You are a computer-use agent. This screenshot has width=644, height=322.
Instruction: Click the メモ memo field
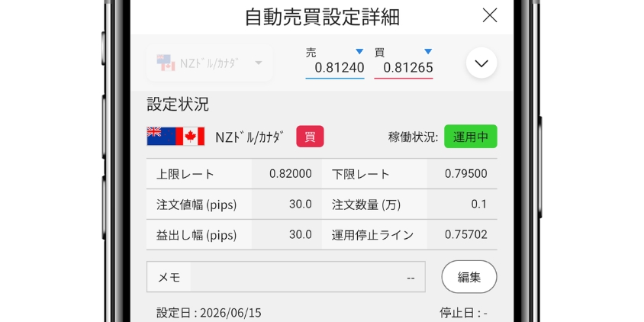tap(286, 277)
